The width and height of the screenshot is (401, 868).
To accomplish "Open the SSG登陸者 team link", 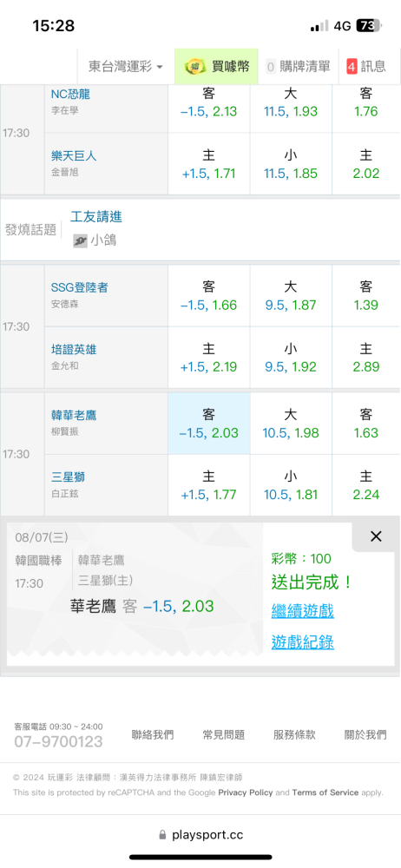I will [79, 287].
